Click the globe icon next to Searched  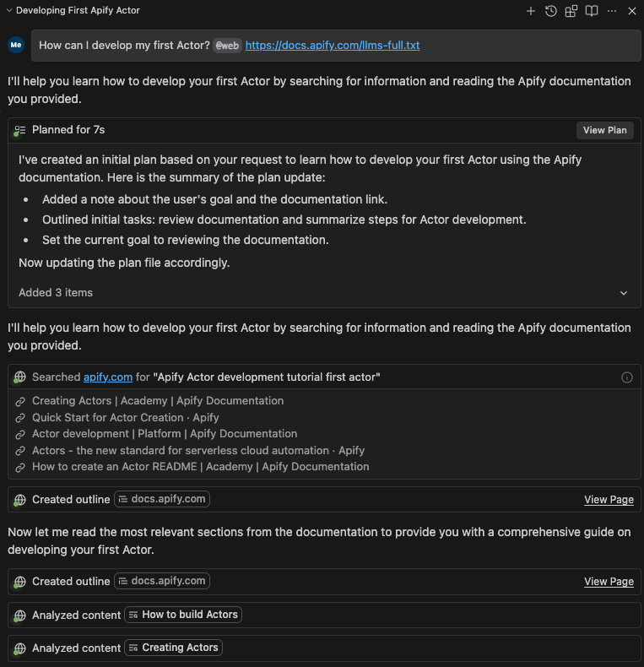(x=20, y=377)
